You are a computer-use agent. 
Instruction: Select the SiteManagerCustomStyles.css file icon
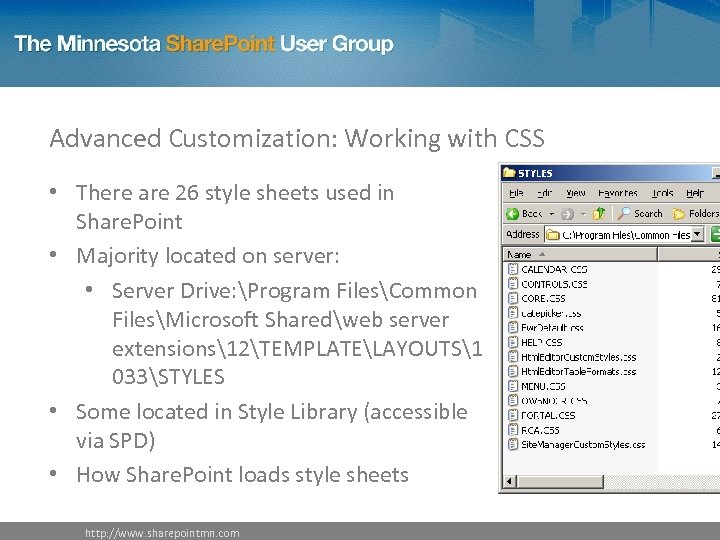[513, 444]
